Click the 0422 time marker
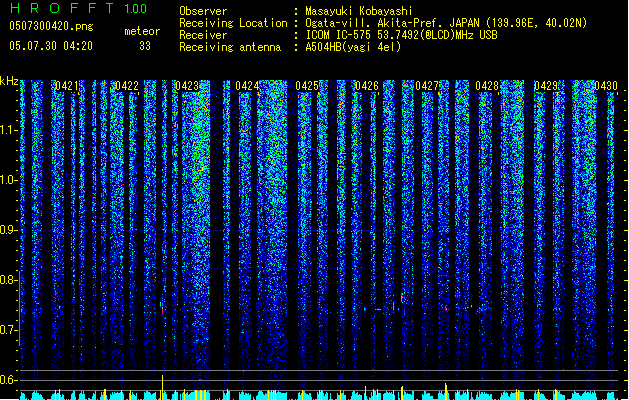This screenshot has width=629, height=400. click(x=127, y=86)
